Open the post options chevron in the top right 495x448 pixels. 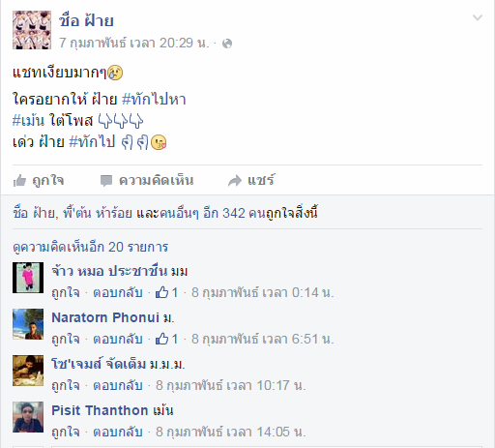[x=478, y=17]
